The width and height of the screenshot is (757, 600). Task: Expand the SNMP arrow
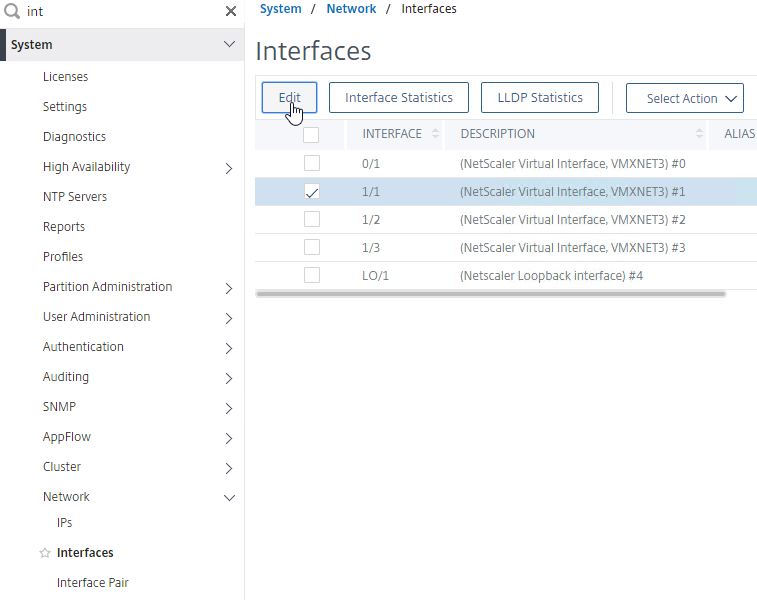pos(229,409)
